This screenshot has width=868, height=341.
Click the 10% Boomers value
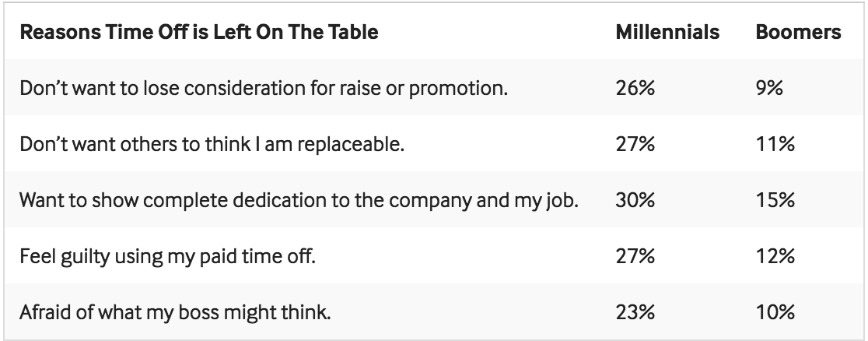[x=773, y=312]
